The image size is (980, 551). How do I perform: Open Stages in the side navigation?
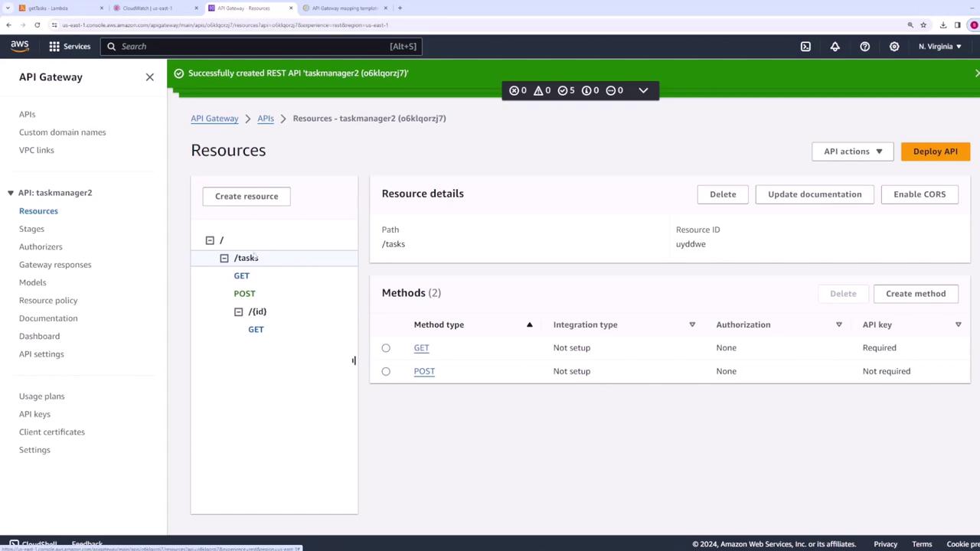[31, 229]
